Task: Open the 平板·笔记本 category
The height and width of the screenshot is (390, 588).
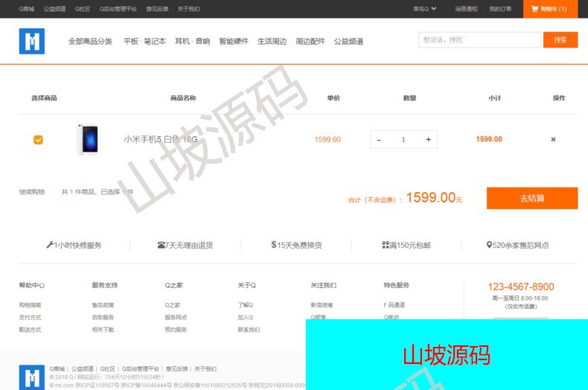Action: click(144, 41)
